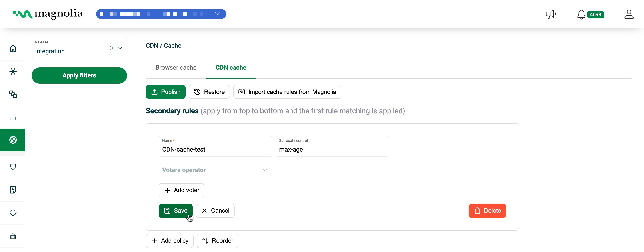The width and height of the screenshot is (644, 252).
Task: Switch to the Browser cache tab
Action: 176,68
